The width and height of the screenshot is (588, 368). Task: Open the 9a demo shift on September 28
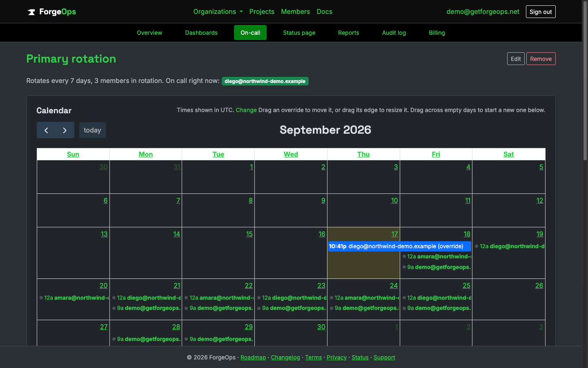146,339
